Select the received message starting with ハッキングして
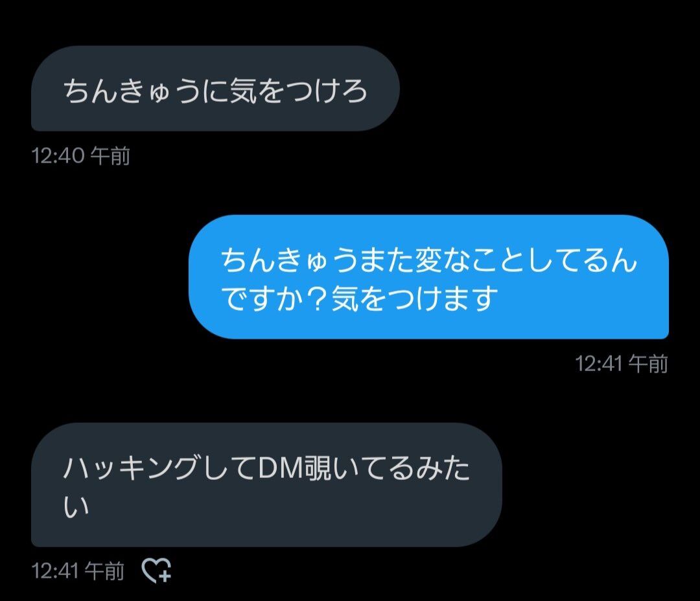Screen dimensions: 700x601 click(x=266, y=485)
